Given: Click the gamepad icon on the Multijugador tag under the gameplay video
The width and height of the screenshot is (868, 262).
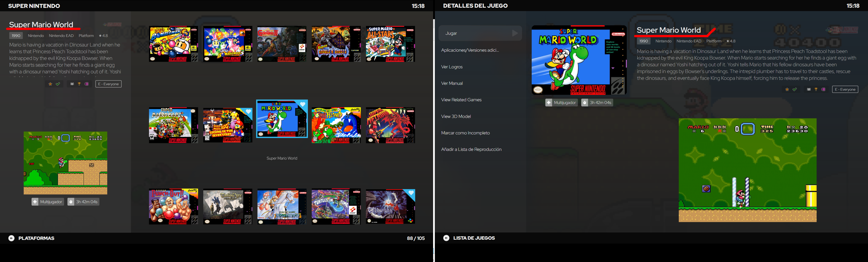Looking at the screenshot, I should pos(35,202).
